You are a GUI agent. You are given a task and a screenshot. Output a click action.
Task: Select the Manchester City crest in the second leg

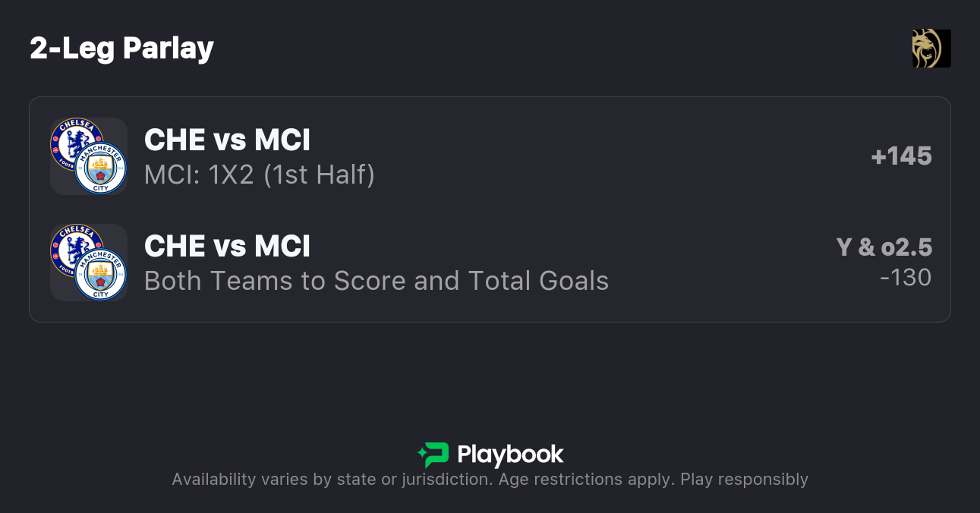101,275
